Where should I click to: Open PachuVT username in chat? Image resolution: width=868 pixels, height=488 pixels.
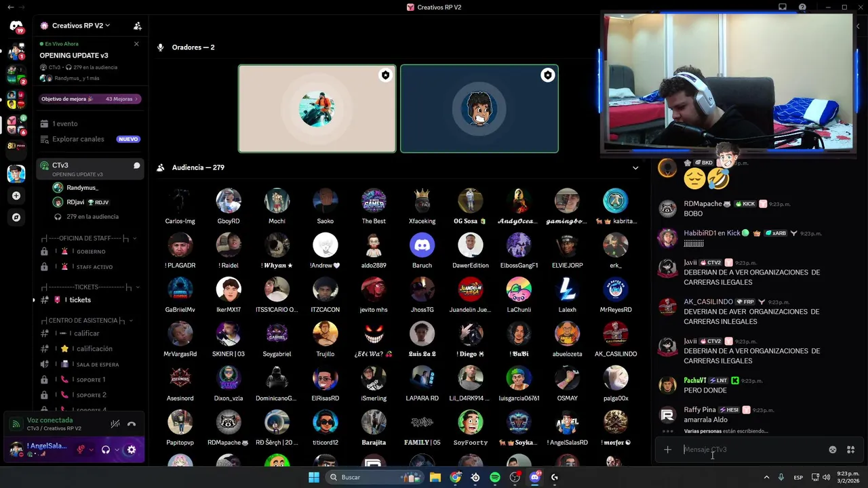point(695,381)
